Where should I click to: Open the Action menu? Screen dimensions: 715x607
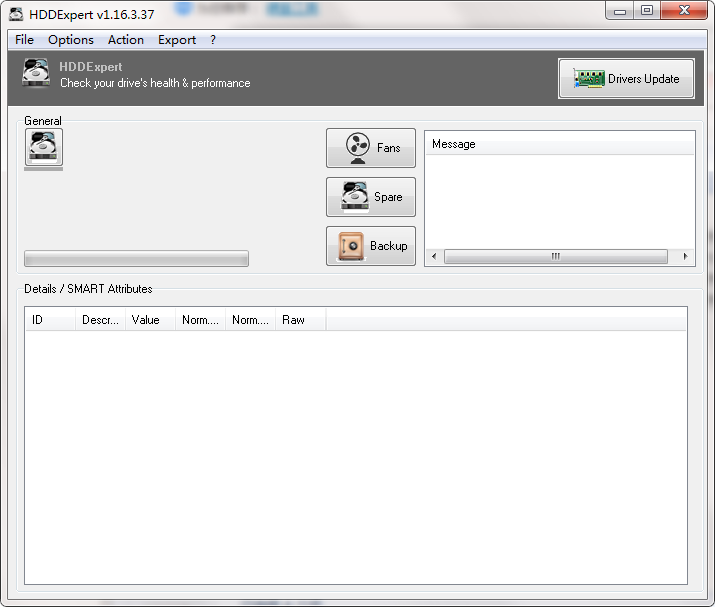125,40
